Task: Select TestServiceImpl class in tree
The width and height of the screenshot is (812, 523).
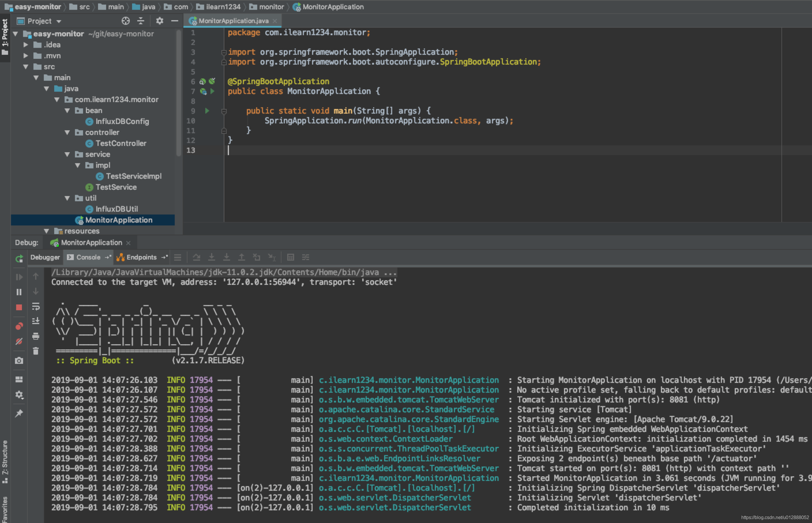Action: point(129,176)
